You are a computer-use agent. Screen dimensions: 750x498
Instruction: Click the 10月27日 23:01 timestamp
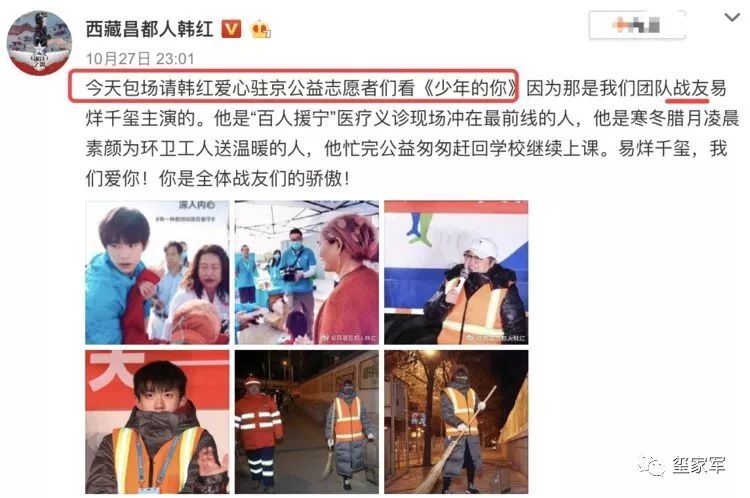tap(140, 59)
